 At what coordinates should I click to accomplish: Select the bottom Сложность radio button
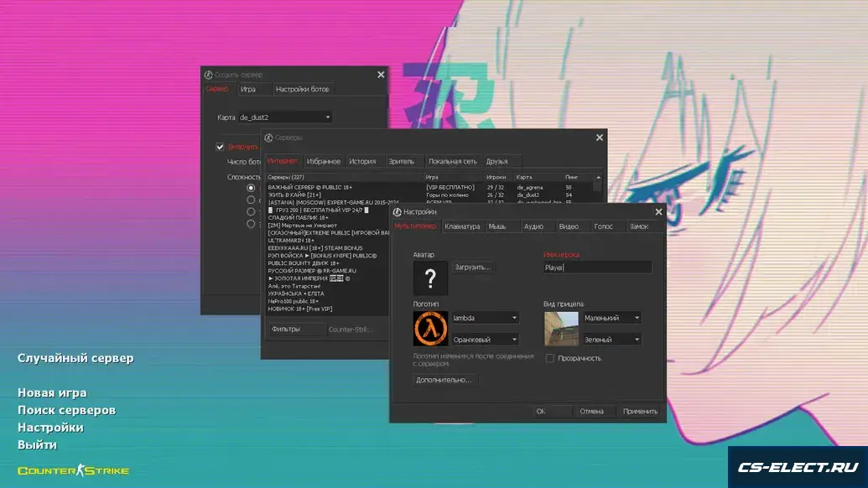(x=251, y=224)
